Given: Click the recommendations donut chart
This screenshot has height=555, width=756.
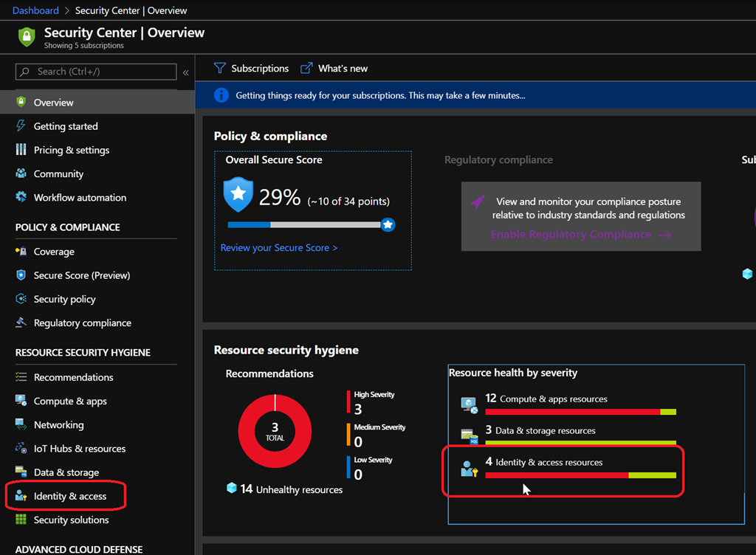Looking at the screenshot, I should click(275, 432).
